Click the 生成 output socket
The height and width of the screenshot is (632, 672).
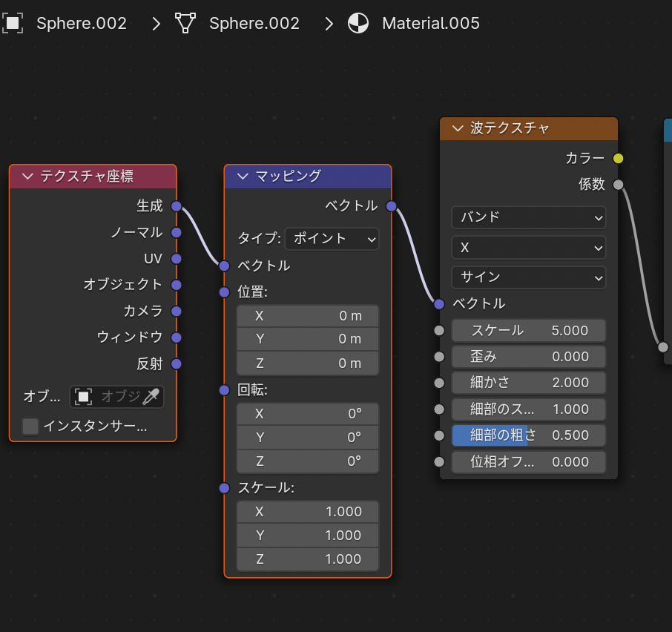[x=177, y=206]
